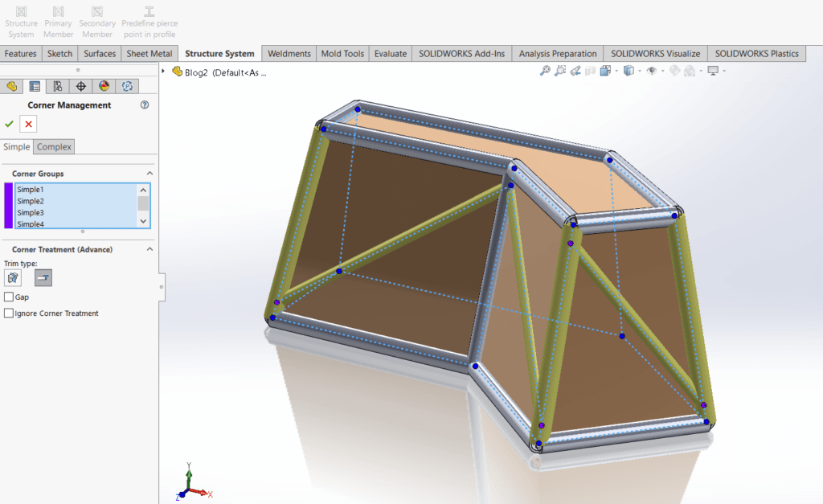Image resolution: width=823 pixels, height=504 pixels.
Task: Select the second trim type button
Action: click(x=43, y=278)
